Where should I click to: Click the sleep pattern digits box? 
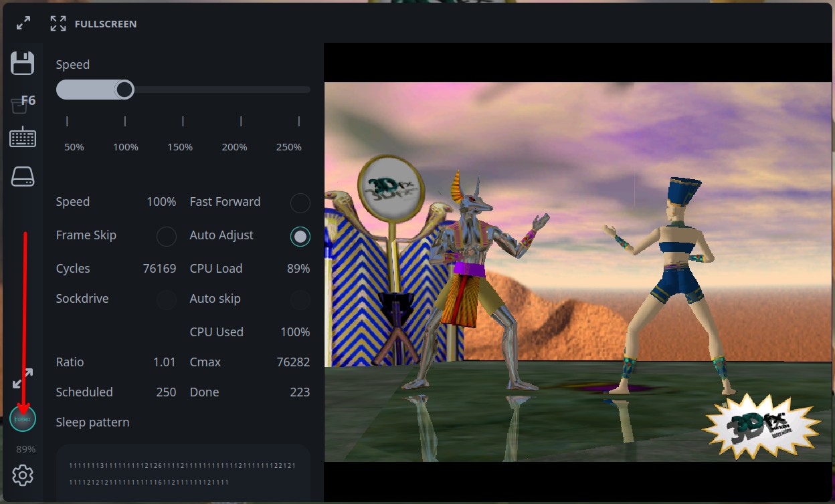pos(183,473)
